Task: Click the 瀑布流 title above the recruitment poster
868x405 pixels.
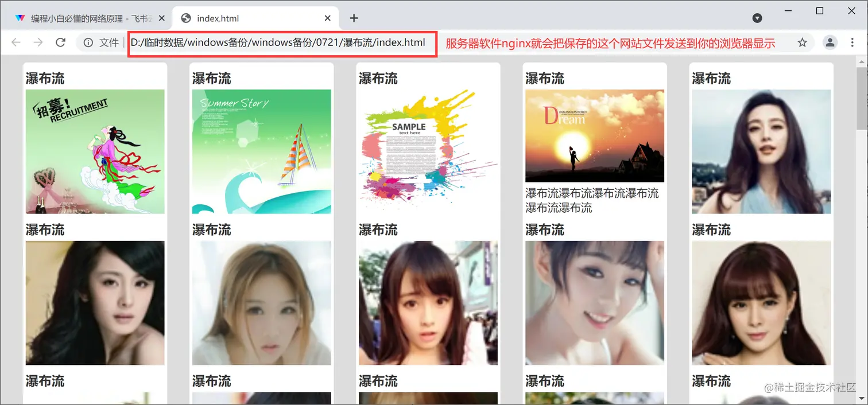Action: 45,79
